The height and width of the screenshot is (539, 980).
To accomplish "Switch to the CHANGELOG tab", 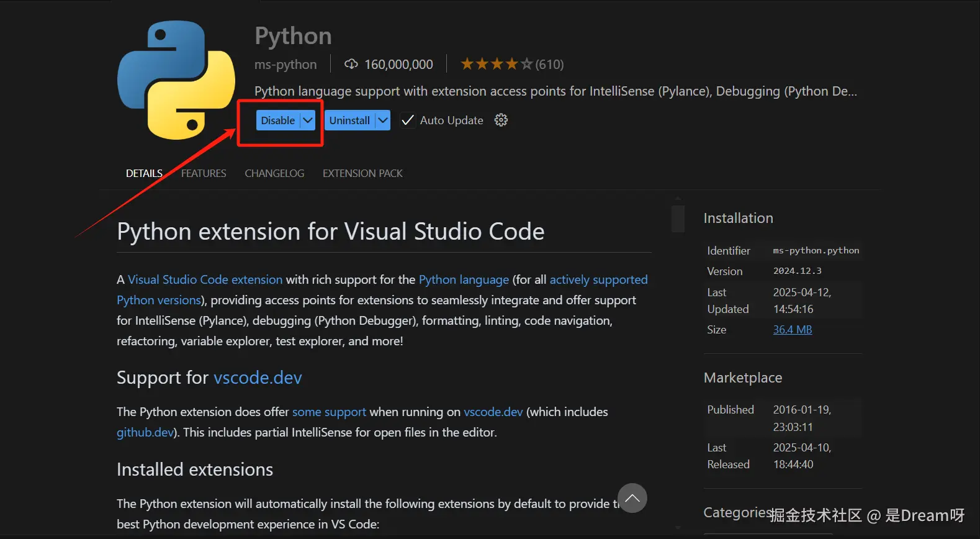I will click(274, 173).
